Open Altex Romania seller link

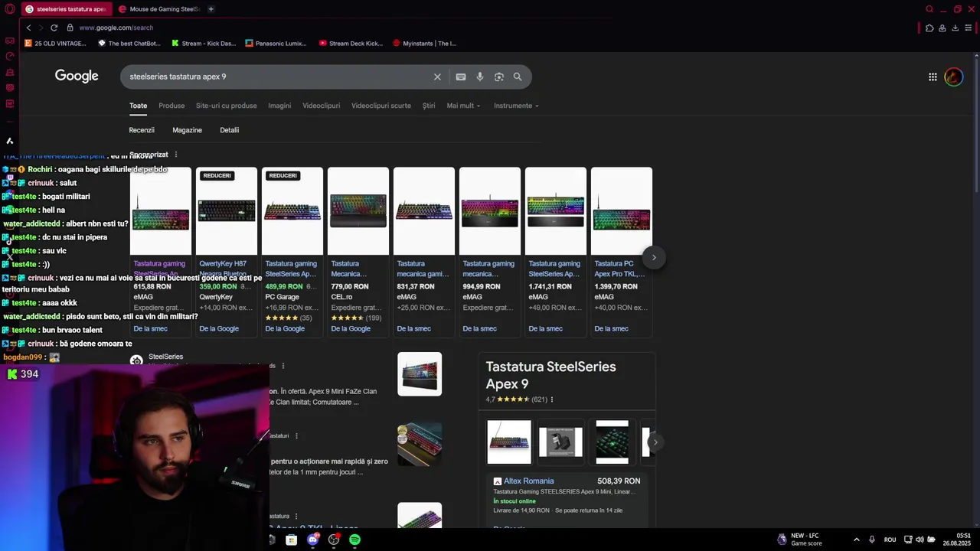click(x=528, y=481)
